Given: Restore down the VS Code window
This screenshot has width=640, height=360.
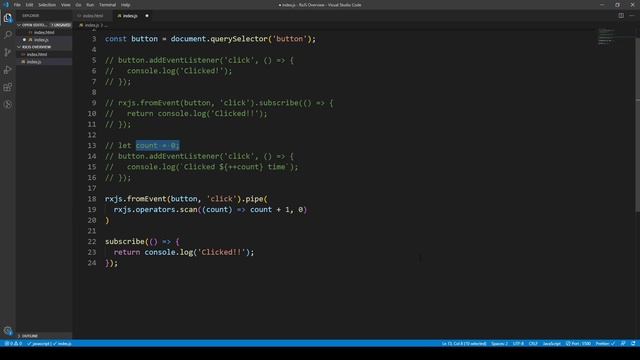Looking at the screenshot, I should pyautogui.click(x=617, y=5).
